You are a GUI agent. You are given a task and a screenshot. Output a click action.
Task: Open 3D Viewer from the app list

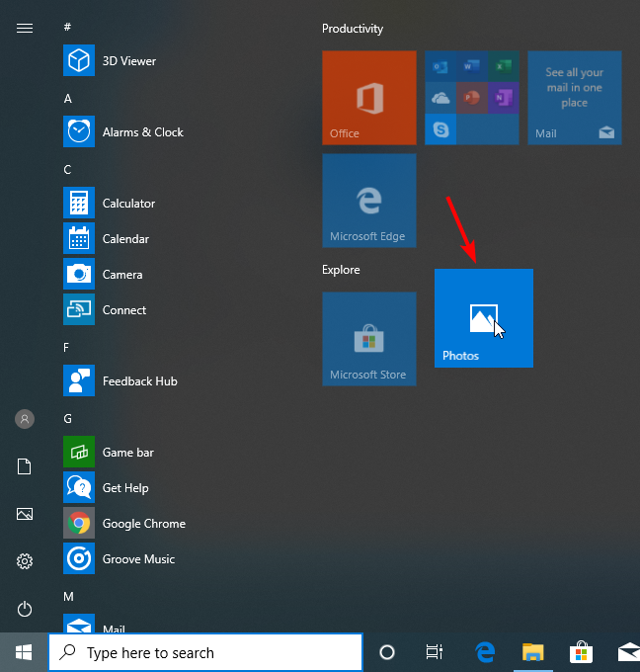tap(110, 60)
